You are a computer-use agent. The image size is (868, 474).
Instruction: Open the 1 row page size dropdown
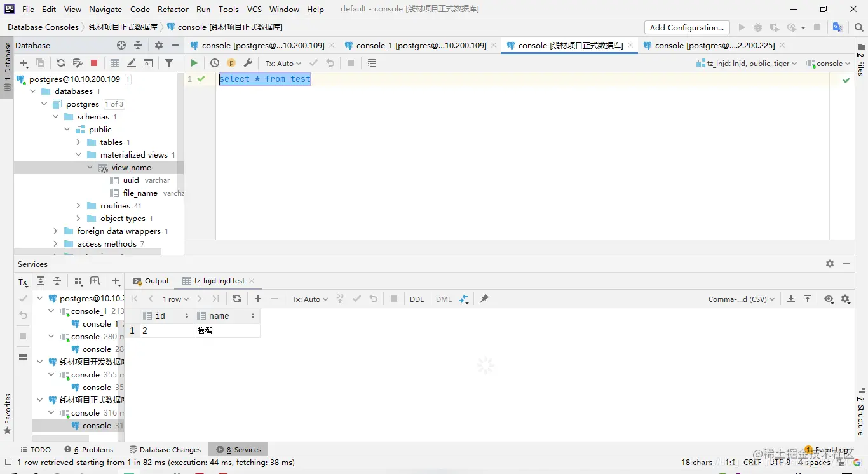tap(175, 299)
